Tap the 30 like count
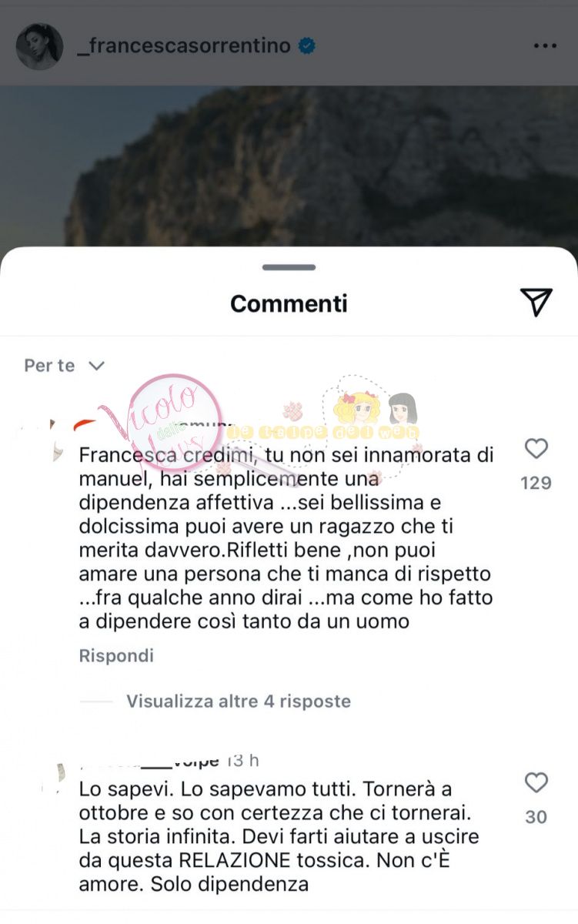The image size is (578, 924). pyautogui.click(x=536, y=817)
